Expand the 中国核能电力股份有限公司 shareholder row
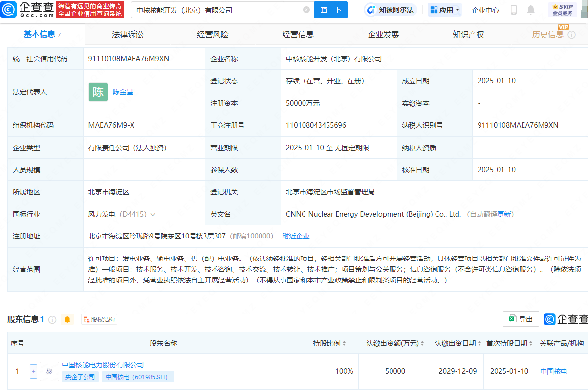This screenshot has height=390, width=588. 33,371
